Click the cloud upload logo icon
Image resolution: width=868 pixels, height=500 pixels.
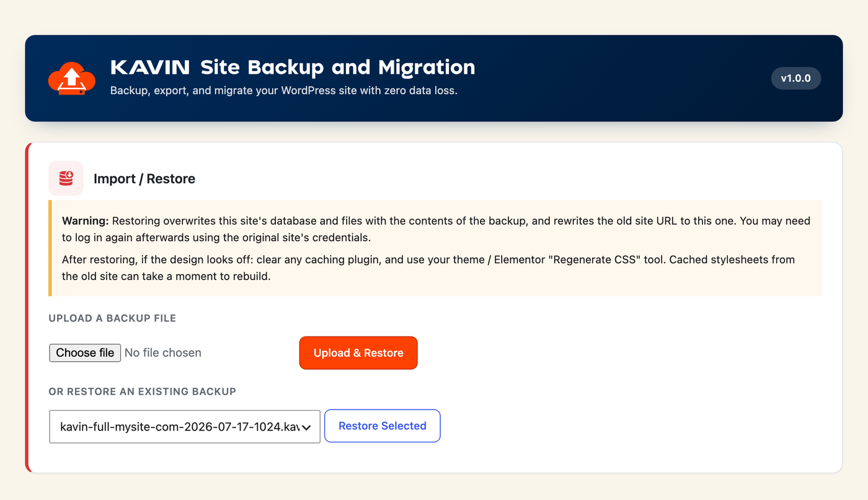(x=72, y=79)
